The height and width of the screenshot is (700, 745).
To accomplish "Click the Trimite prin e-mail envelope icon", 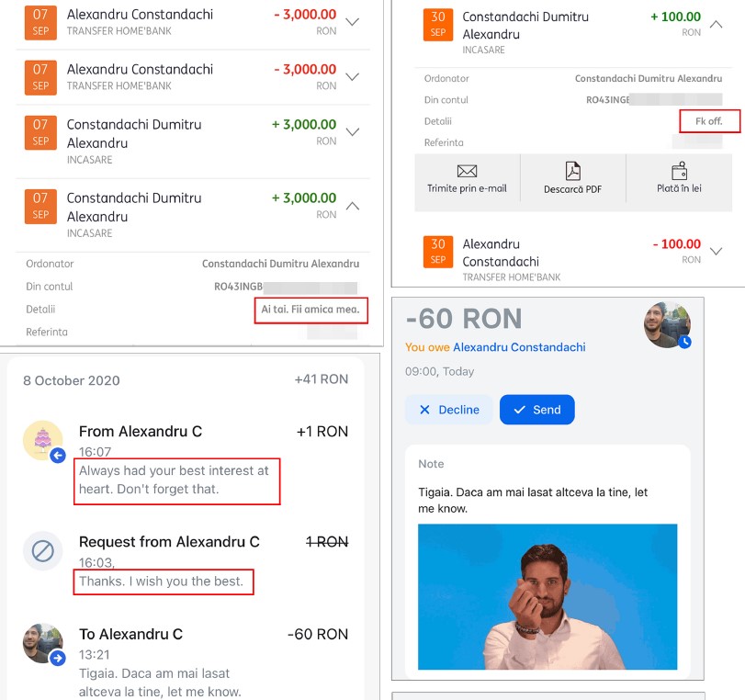I will coord(467,171).
